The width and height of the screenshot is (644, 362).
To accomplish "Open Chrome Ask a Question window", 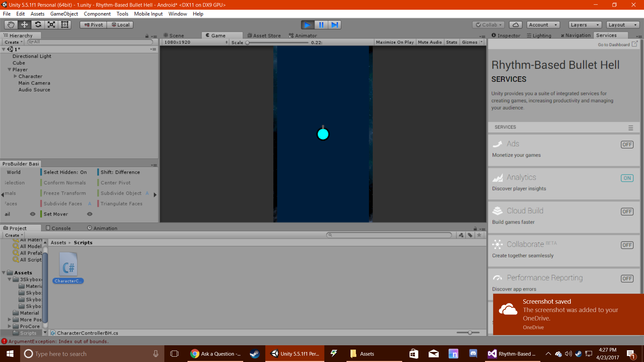I will coord(216,354).
